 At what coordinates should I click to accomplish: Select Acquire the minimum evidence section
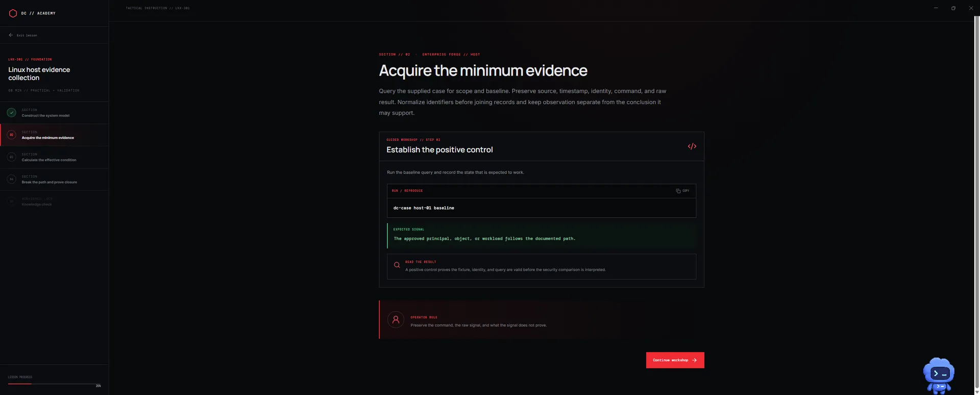pyautogui.click(x=54, y=135)
